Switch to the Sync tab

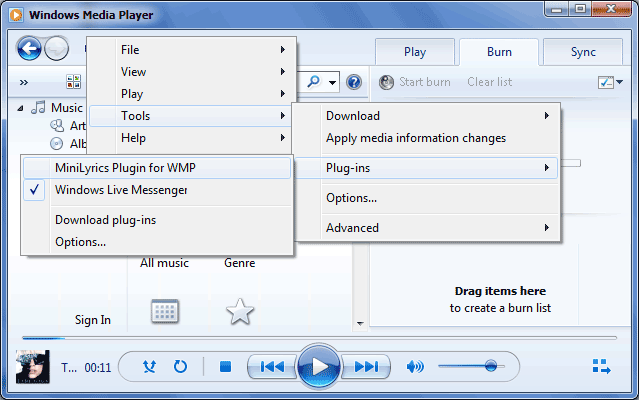[583, 52]
